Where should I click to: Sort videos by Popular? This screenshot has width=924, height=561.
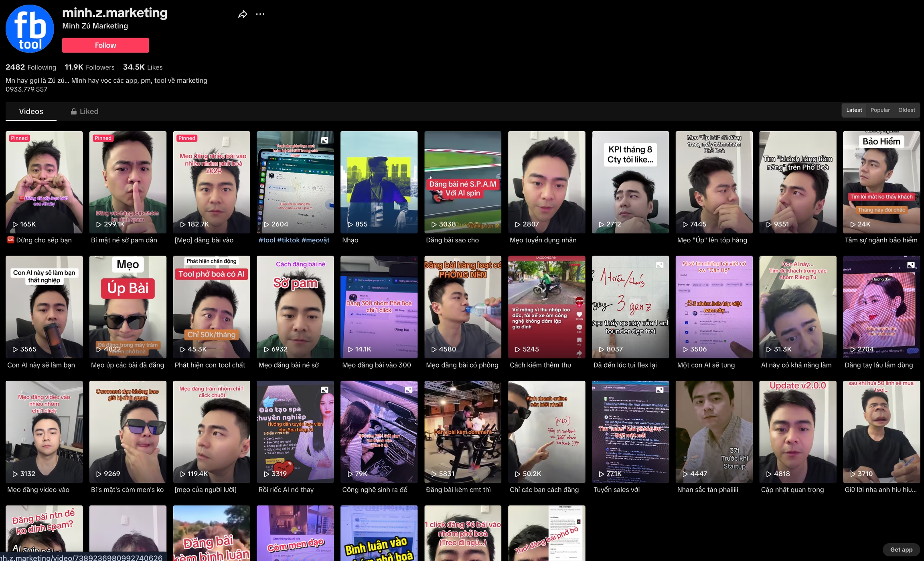pyautogui.click(x=880, y=110)
